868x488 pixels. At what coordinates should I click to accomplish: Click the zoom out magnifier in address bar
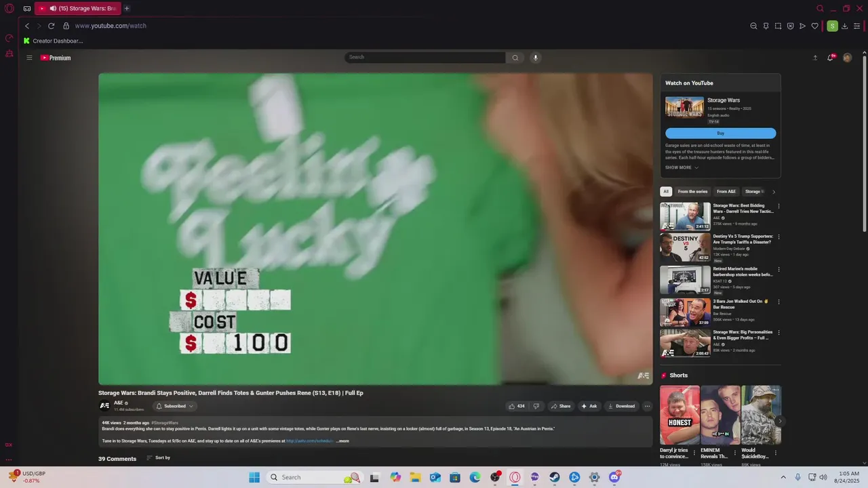tap(753, 26)
